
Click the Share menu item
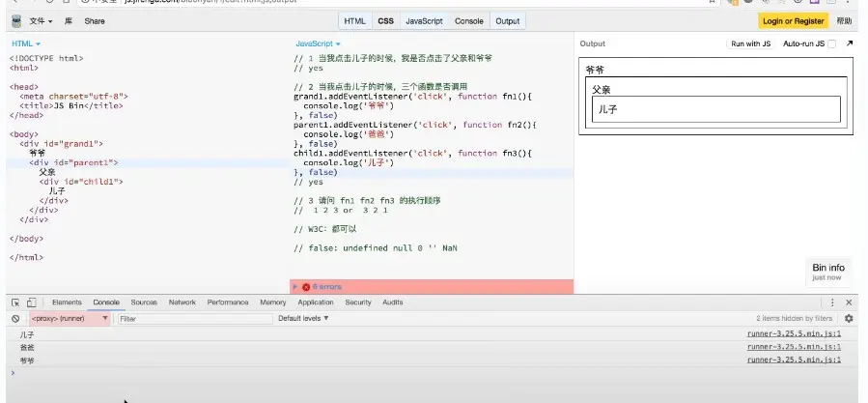pyautogui.click(x=94, y=21)
